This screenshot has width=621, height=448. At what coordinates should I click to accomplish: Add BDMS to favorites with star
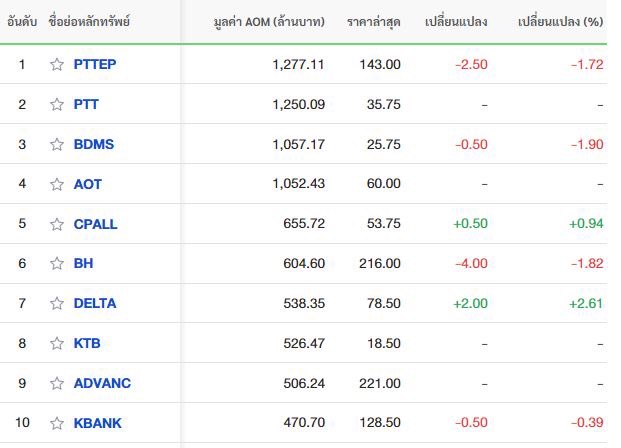tap(57, 144)
